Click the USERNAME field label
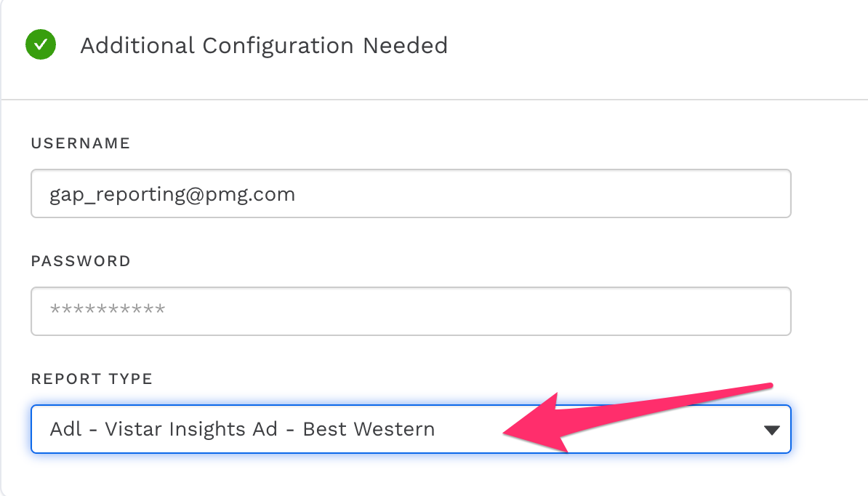The width and height of the screenshot is (868, 496). (x=81, y=143)
